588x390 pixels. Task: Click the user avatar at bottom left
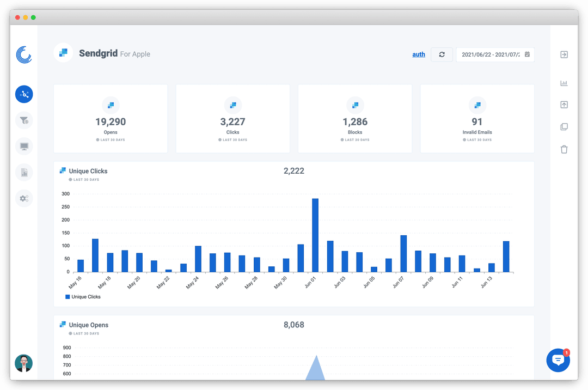point(23,363)
